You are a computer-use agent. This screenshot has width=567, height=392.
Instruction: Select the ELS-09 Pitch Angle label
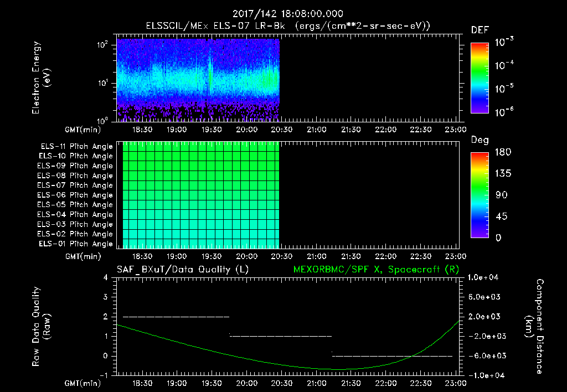tap(75, 166)
